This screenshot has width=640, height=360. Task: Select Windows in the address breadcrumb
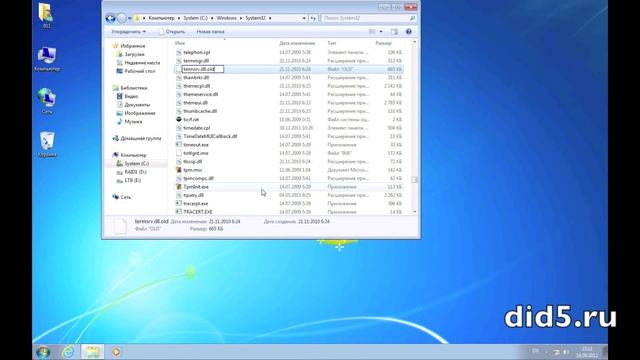pos(227,18)
